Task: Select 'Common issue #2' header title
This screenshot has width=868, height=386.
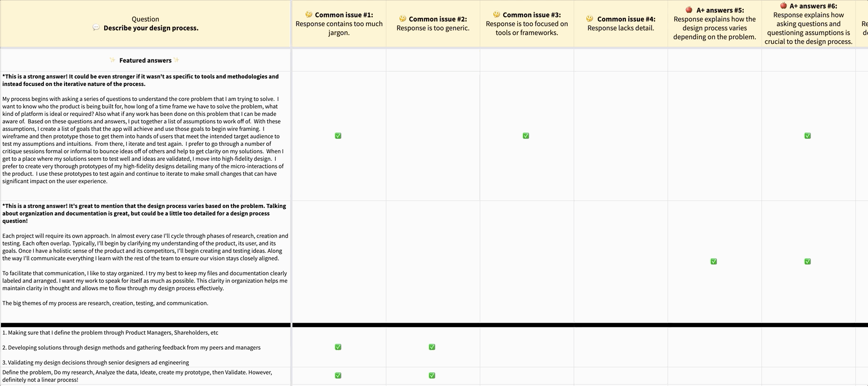Action: pyautogui.click(x=438, y=19)
